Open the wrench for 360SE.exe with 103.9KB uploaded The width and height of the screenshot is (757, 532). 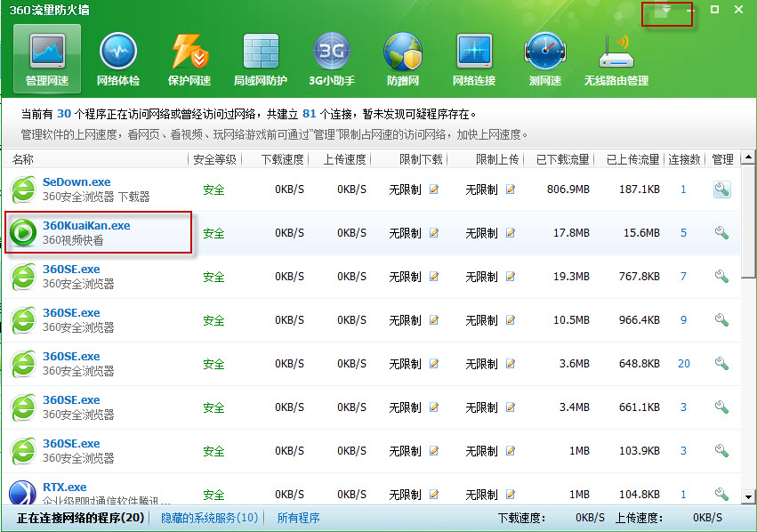coord(721,450)
